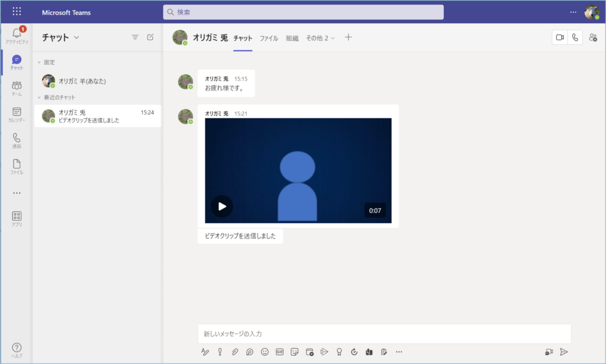This screenshot has width=606, height=364.
Task: Start an audio call from the chat header
Action: click(x=575, y=37)
